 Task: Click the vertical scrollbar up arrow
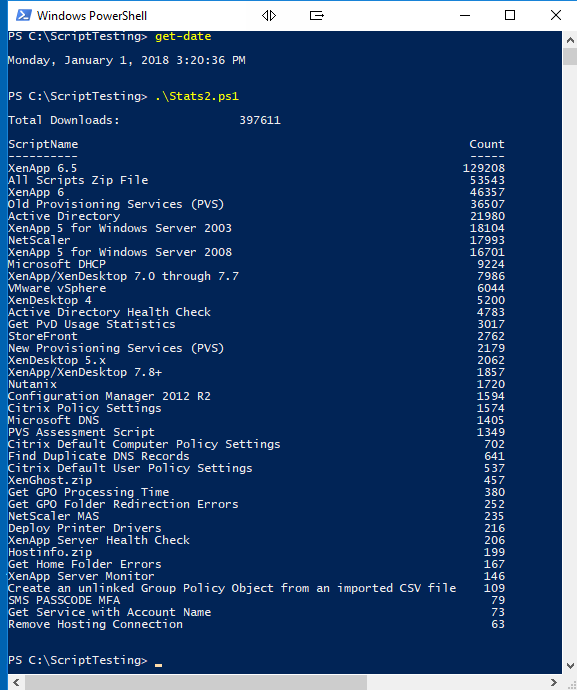(x=570, y=40)
